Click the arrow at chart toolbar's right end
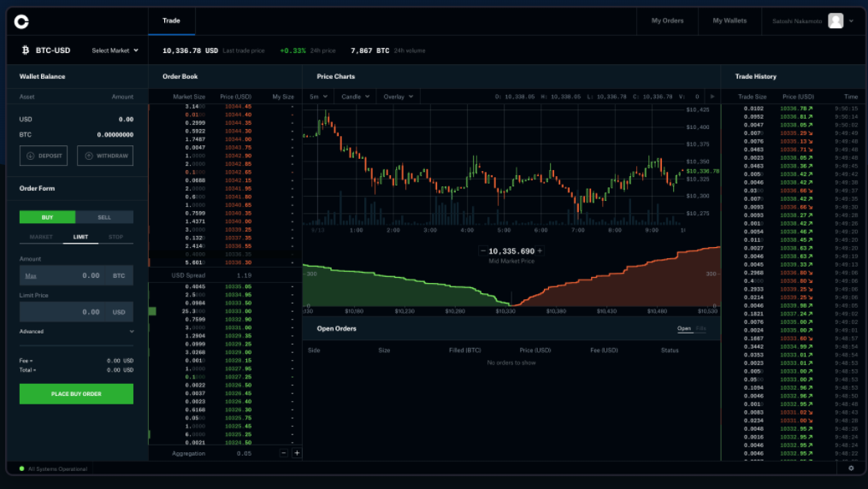This screenshot has height=489, width=868. click(x=712, y=97)
